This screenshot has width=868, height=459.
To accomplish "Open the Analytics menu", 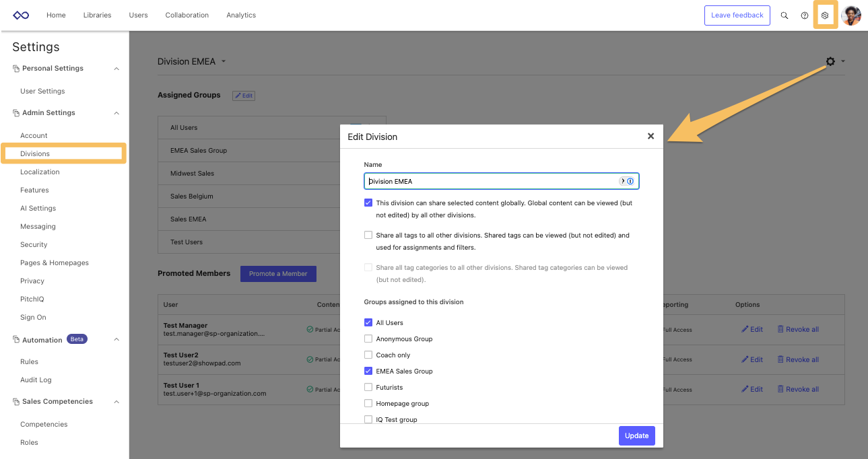I will coord(241,15).
